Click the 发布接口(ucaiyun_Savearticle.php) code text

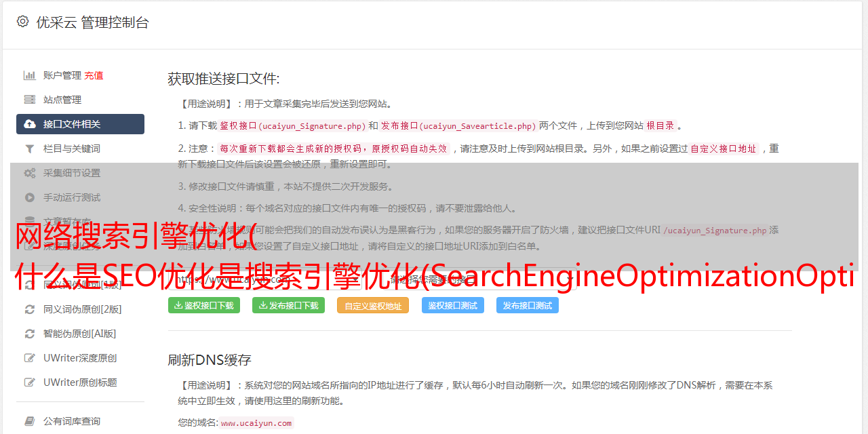(458, 126)
